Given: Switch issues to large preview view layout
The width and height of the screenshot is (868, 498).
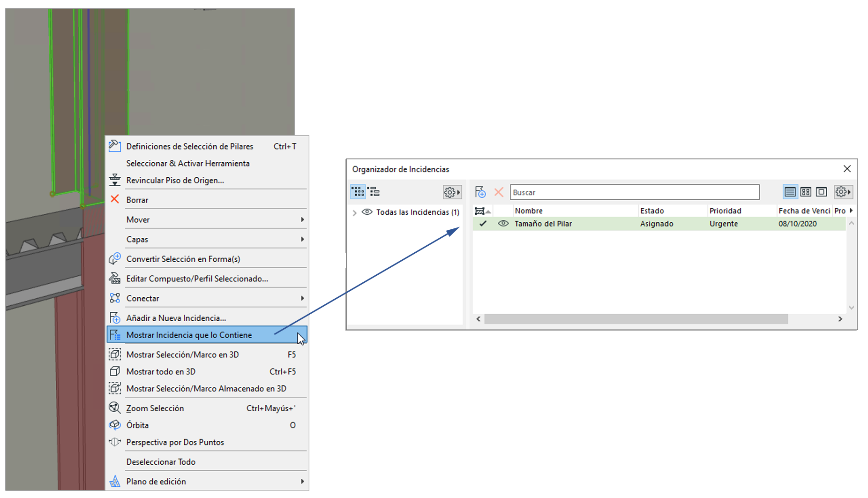Looking at the screenshot, I should click(x=821, y=192).
